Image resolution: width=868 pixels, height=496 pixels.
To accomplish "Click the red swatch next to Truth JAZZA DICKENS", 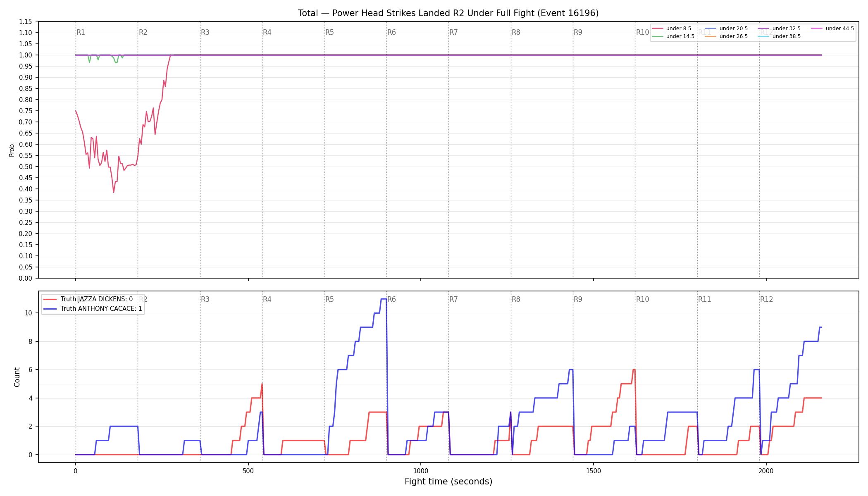I will pos(50,299).
